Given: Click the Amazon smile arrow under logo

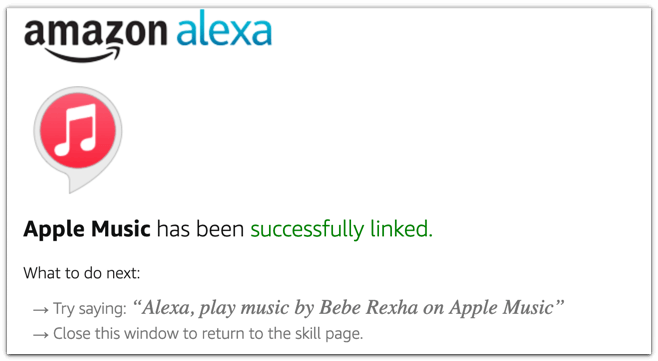Looking at the screenshot, I should click(x=83, y=53).
